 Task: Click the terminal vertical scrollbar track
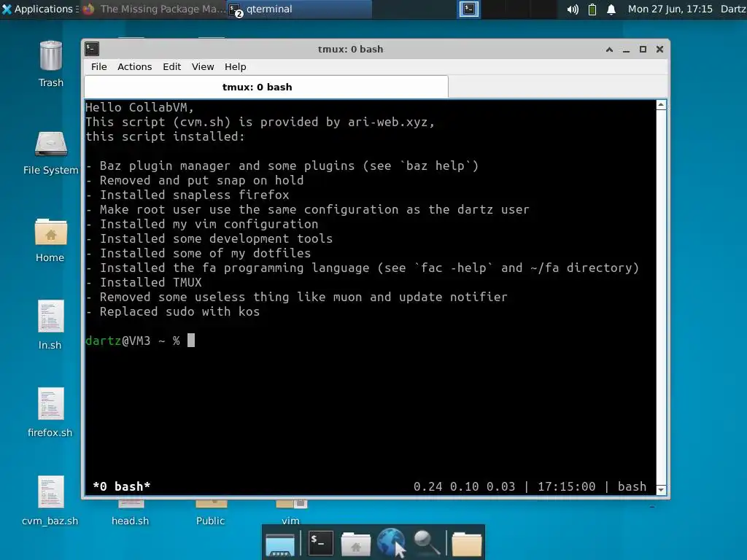point(661,297)
